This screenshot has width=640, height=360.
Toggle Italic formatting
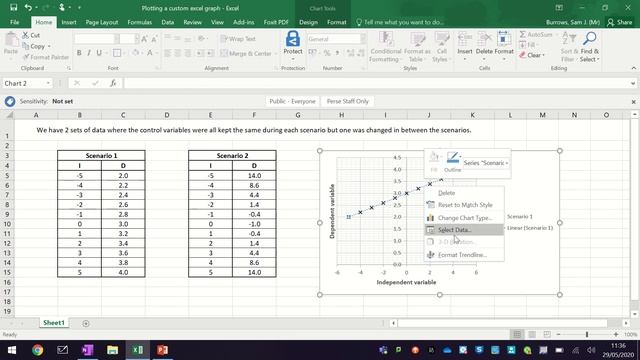pyautogui.click(x=89, y=53)
